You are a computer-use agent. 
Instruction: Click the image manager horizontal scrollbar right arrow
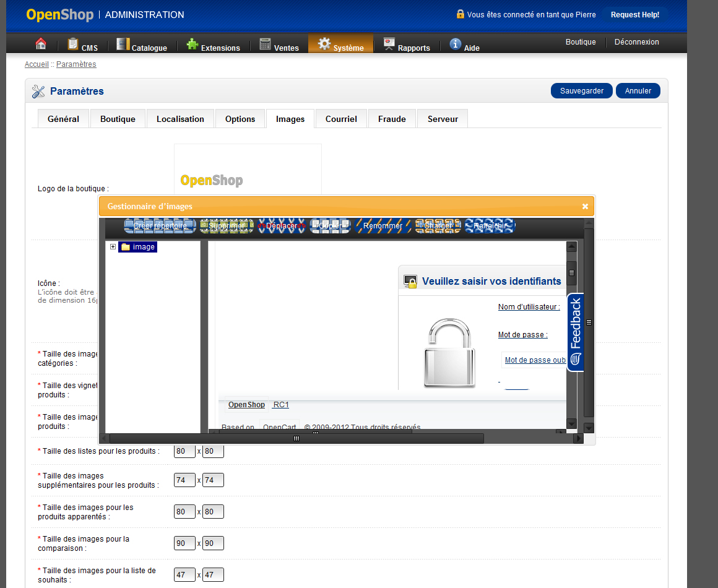coord(579,439)
